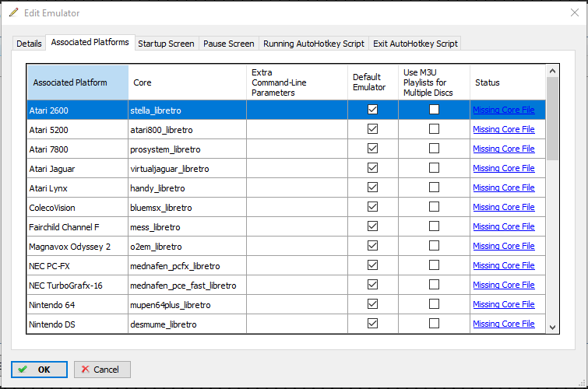Click the Status column header
This screenshot has height=389, width=588.
click(x=508, y=82)
